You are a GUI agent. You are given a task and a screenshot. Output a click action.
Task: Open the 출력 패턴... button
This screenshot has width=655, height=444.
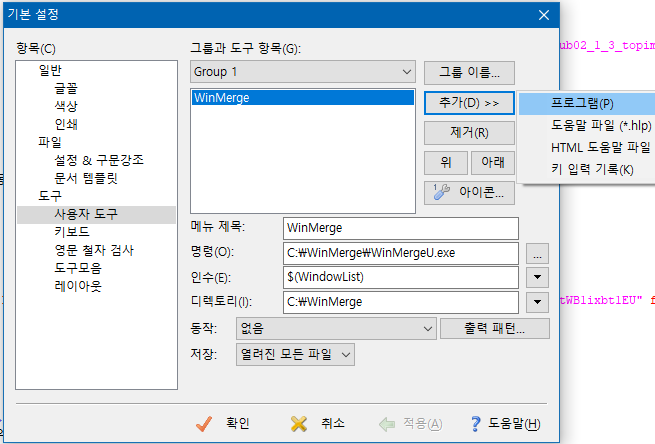pyautogui.click(x=495, y=329)
